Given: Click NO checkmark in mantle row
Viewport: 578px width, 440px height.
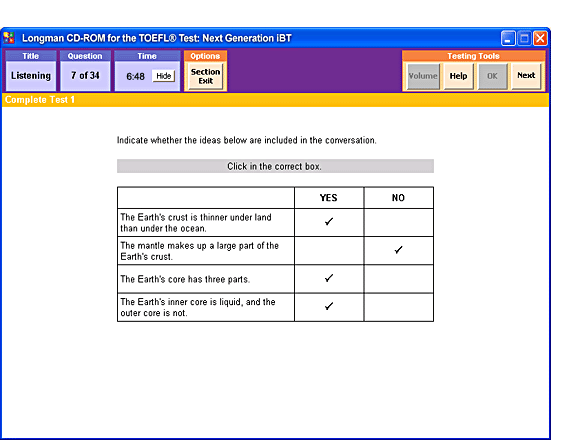Looking at the screenshot, I should (398, 250).
